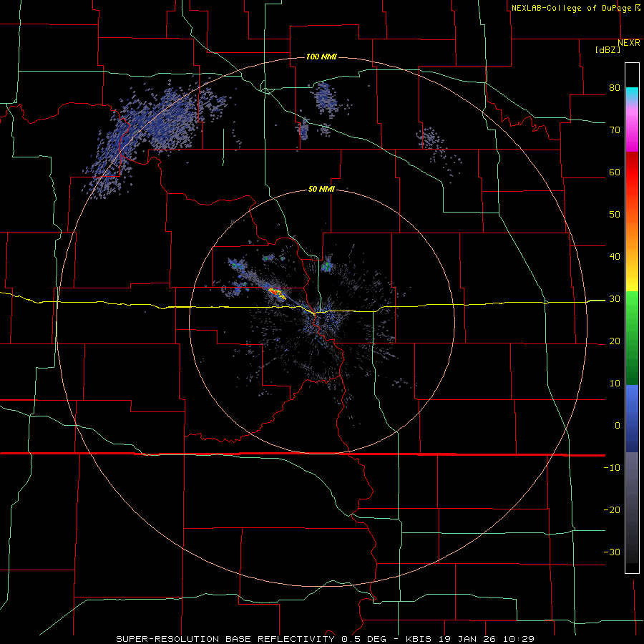Pick the blue segment of the color bar
644x644 pixels.
(632, 419)
